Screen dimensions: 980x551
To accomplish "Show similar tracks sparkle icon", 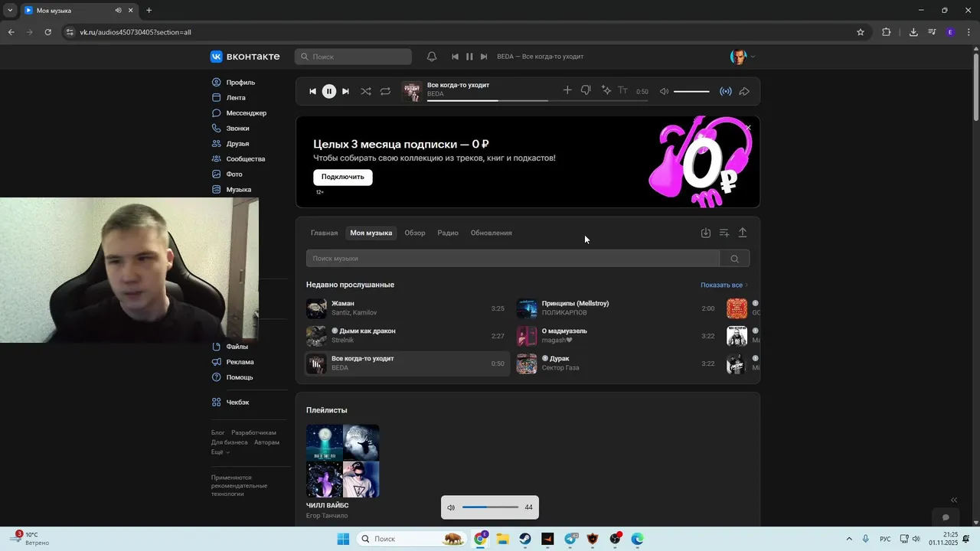I will tap(606, 90).
